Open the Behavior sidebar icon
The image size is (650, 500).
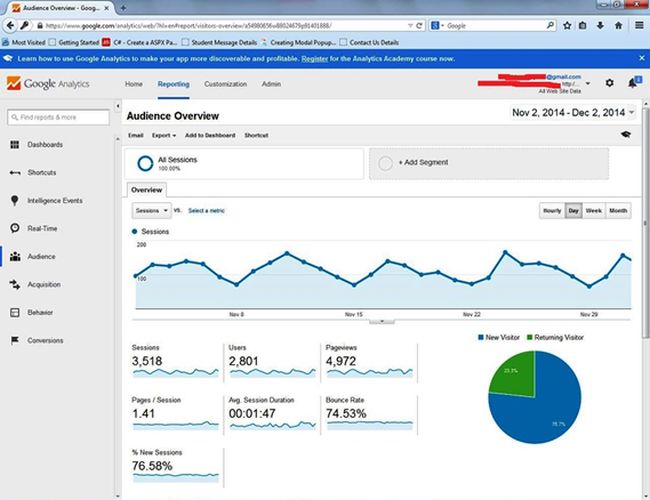[15, 313]
